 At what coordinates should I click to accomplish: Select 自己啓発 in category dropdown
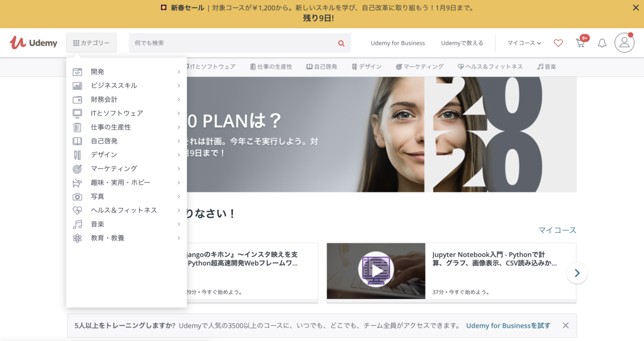click(x=104, y=141)
